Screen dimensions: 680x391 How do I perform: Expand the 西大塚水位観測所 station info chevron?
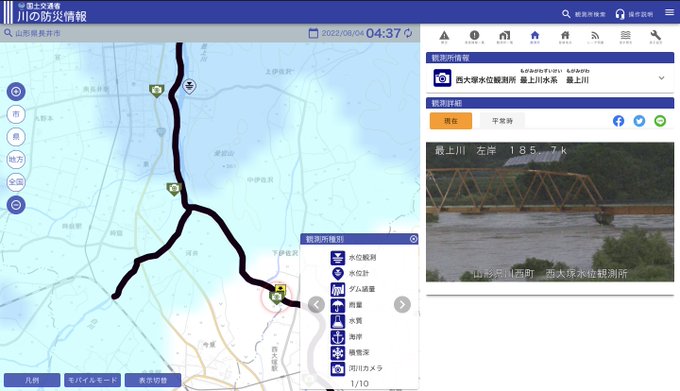point(661,78)
